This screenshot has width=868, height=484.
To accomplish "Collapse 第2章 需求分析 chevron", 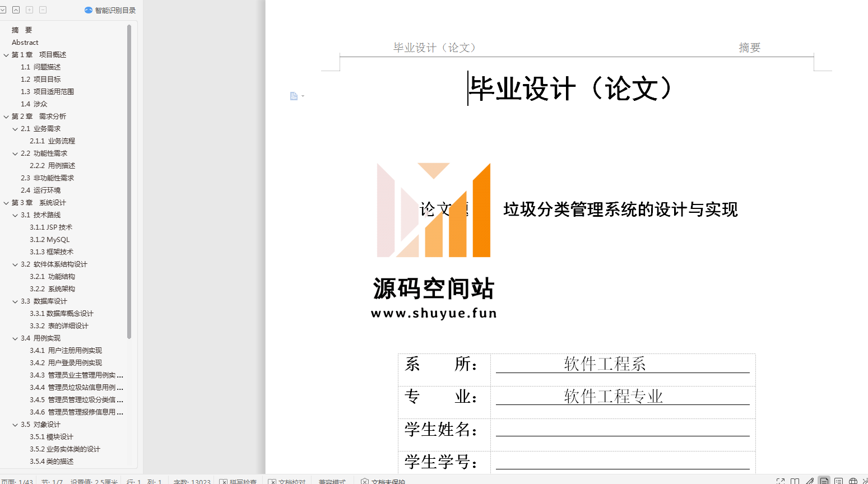I will pyautogui.click(x=6, y=117).
